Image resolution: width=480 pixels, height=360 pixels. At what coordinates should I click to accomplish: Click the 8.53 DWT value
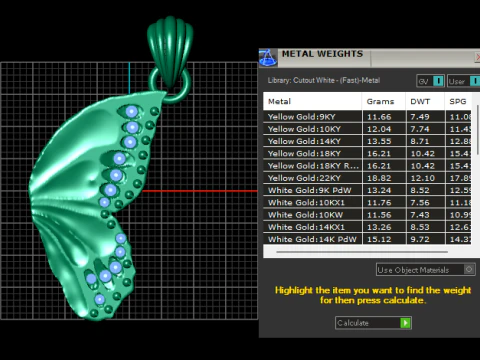tap(420, 227)
